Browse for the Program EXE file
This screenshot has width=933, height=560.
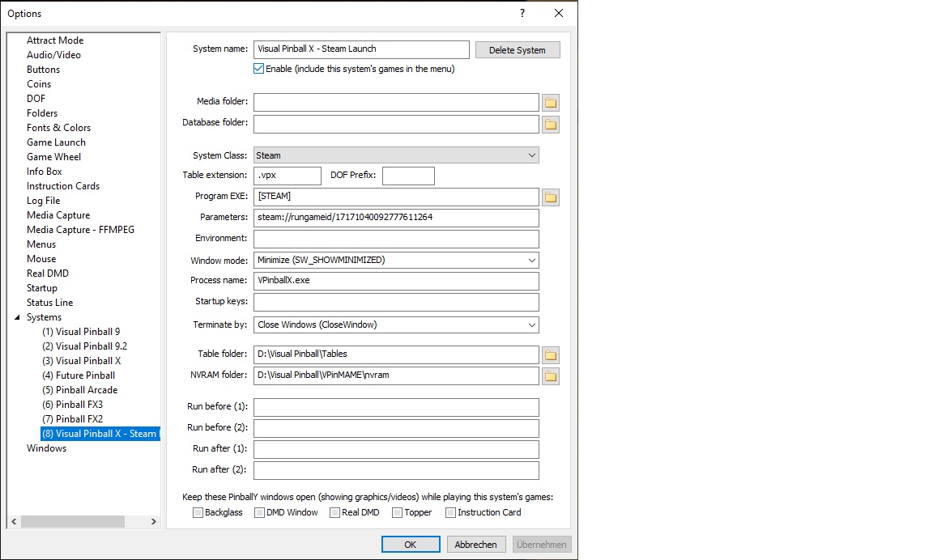coord(551,197)
